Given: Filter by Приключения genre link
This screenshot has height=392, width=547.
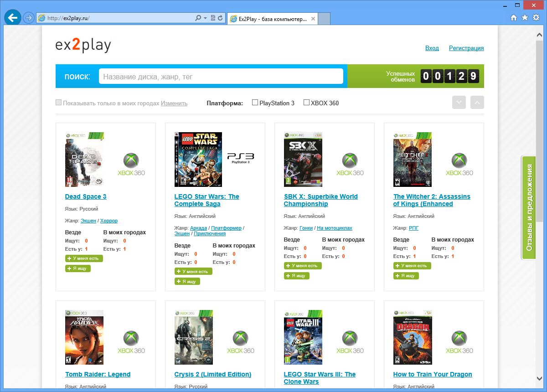Looking at the screenshot, I should [x=210, y=233].
